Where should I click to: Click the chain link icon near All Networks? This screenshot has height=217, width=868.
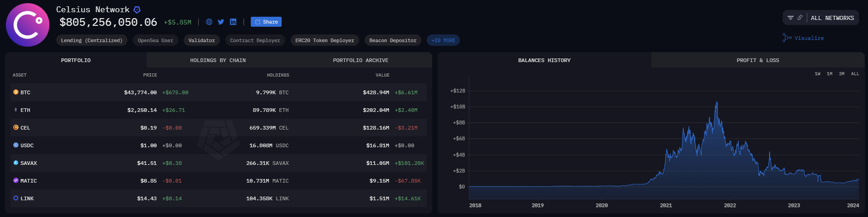click(x=800, y=18)
